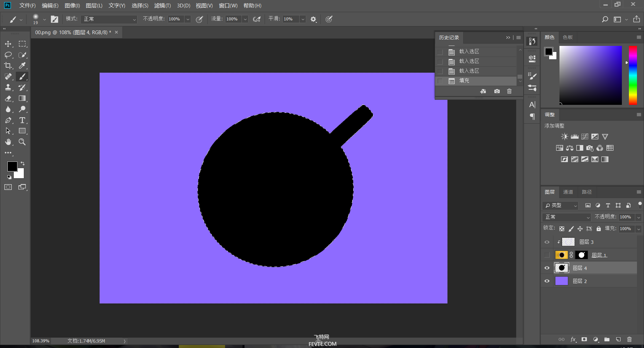Switch to 路径 tab
644x348 pixels.
coord(587,192)
